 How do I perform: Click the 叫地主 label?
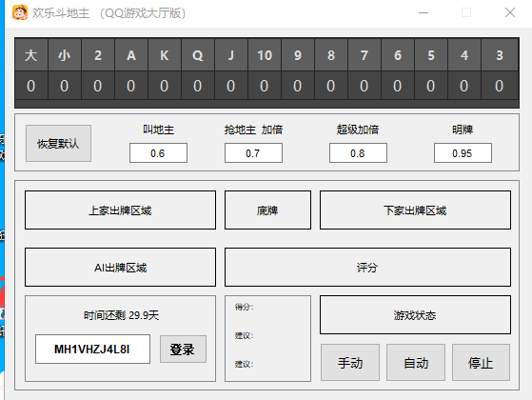(158, 130)
